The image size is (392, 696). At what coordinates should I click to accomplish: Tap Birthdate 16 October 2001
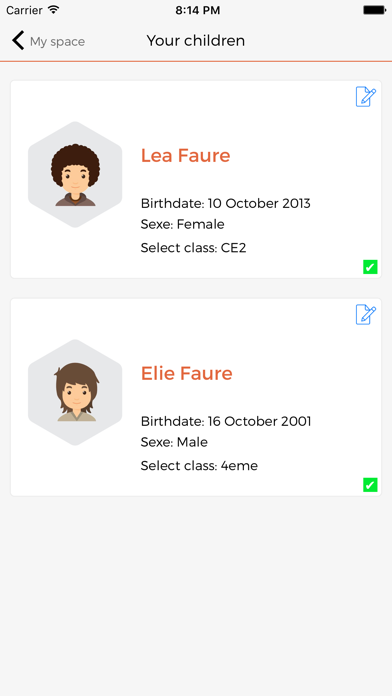226,421
